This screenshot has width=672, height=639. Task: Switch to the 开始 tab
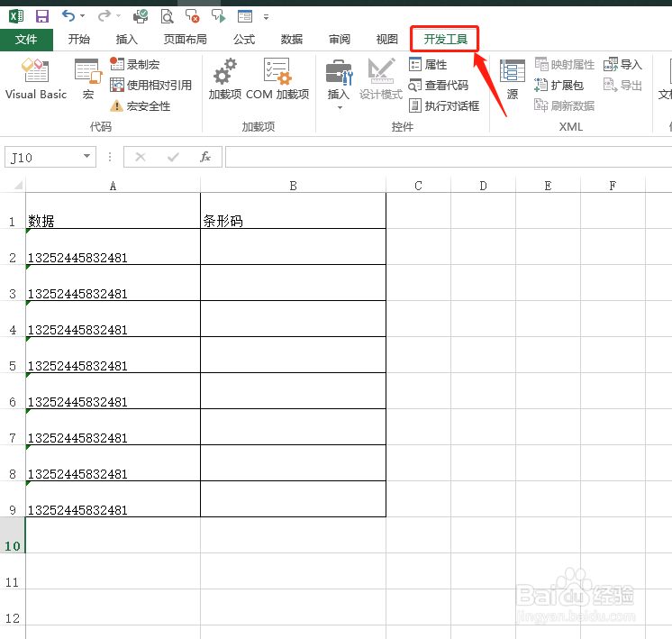[79, 40]
